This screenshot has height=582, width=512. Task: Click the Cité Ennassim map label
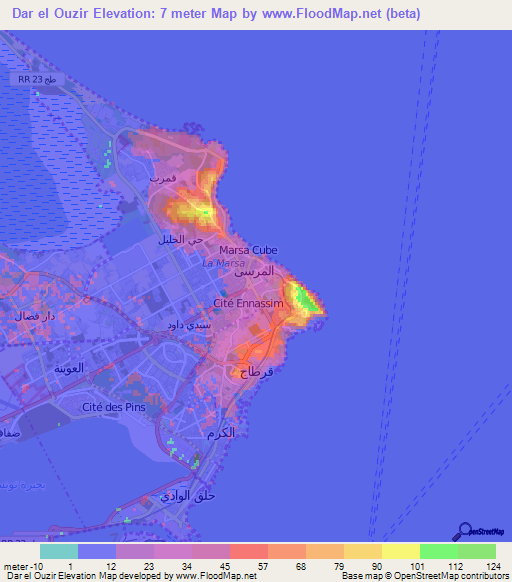click(248, 303)
